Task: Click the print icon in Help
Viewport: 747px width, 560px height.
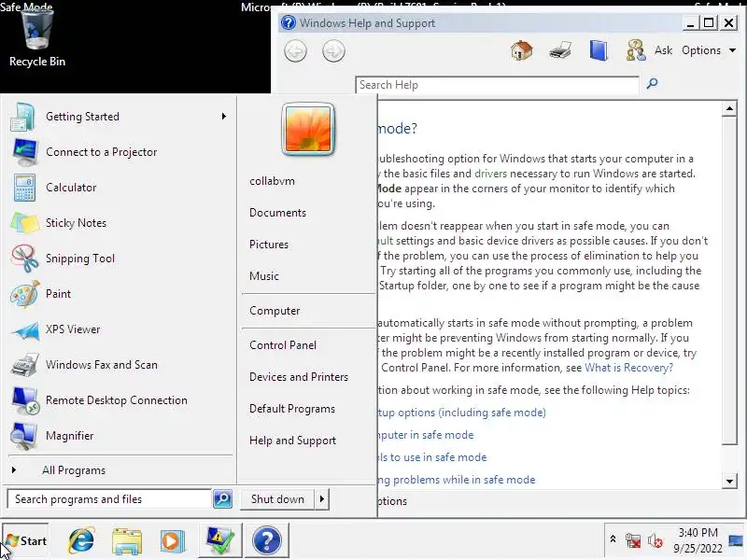Action: 560,50
